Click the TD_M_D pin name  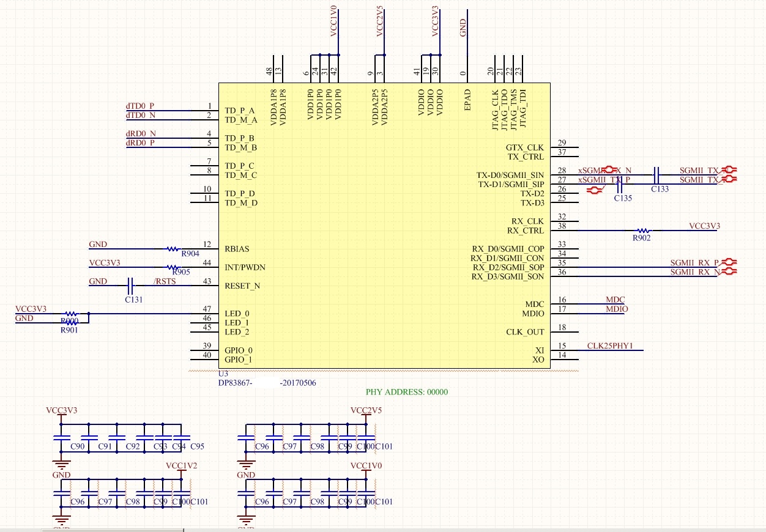click(241, 203)
